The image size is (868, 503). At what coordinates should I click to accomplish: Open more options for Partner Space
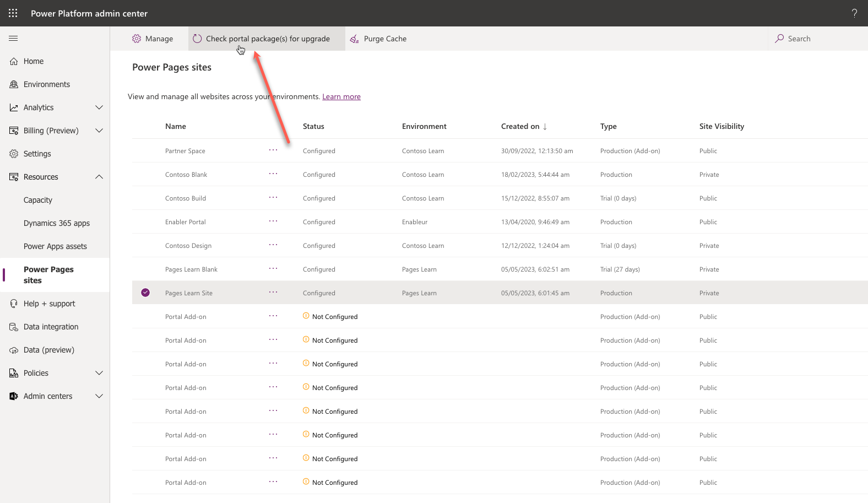tap(273, 150)
